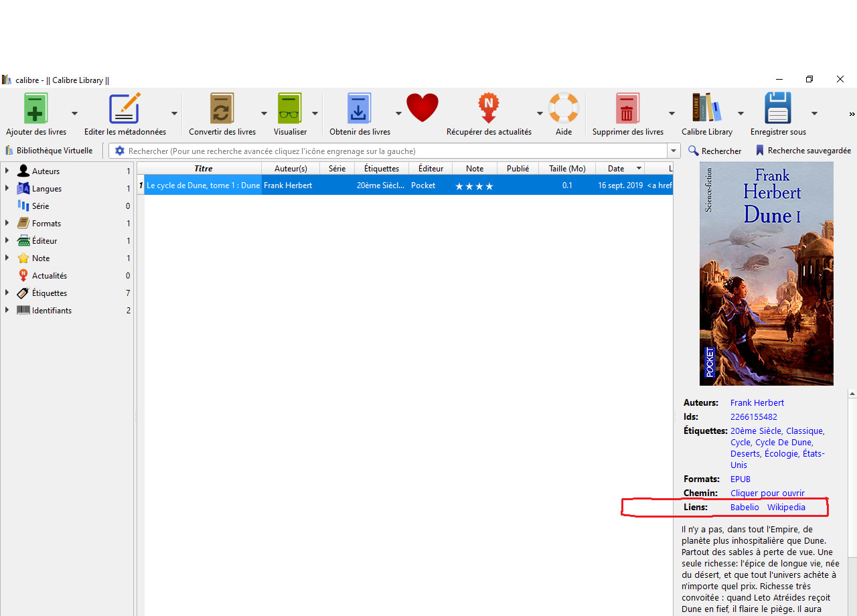Viewport: 857px width, 616px height.
Task: Open the Visualiser dropdown arrow
Action: pos(315,113)
